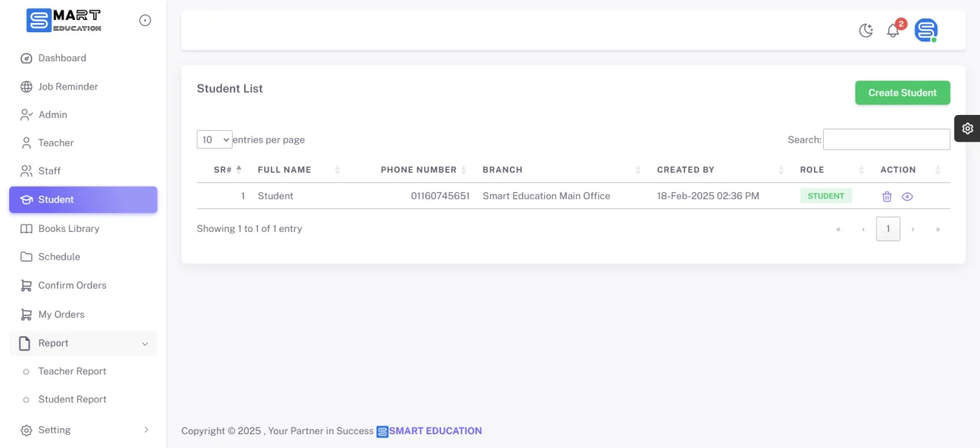
Task: Sort by Full Name column
Action: point(299,170)
